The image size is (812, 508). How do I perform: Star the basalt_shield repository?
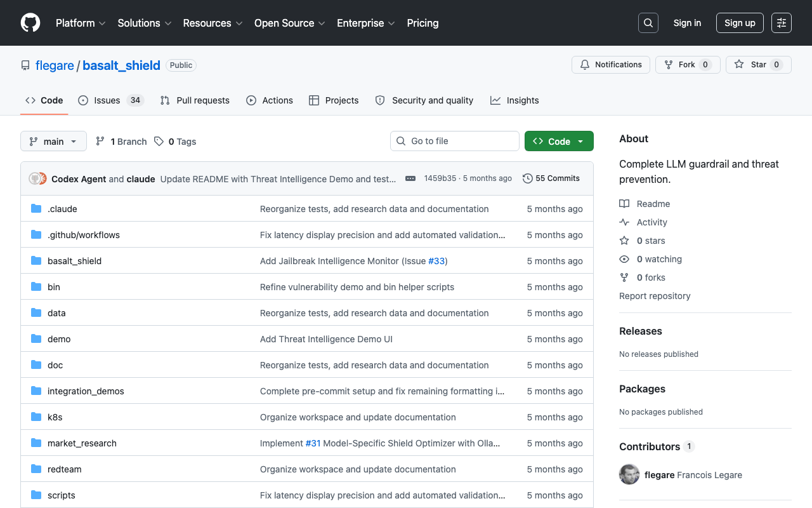coord(758,65)
